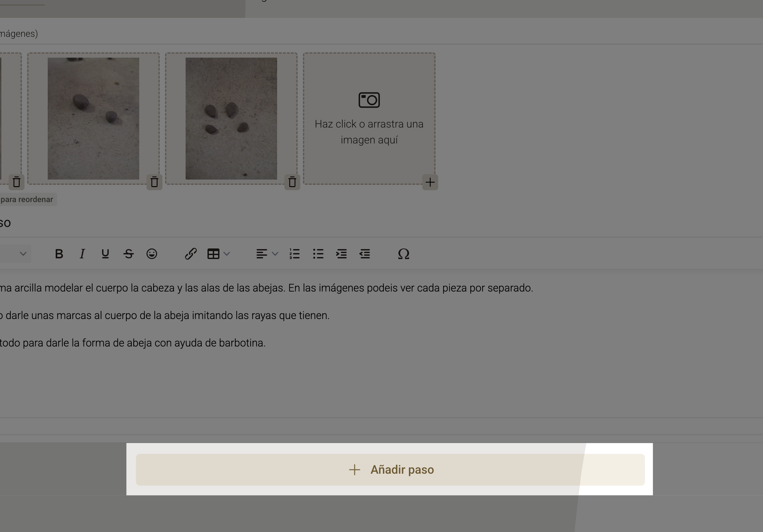Delete the two-pieces clay image

(154, 182)
